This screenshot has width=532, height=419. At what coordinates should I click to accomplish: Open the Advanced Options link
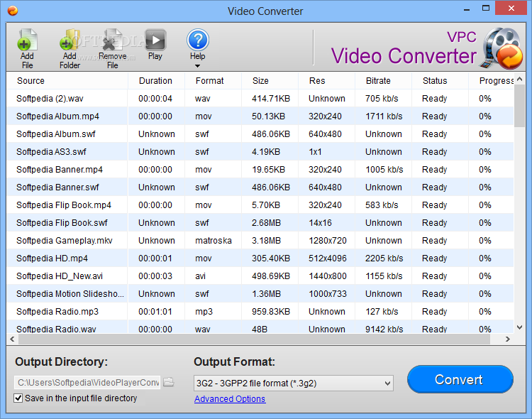pyautogui.click(x=230, y=398)
